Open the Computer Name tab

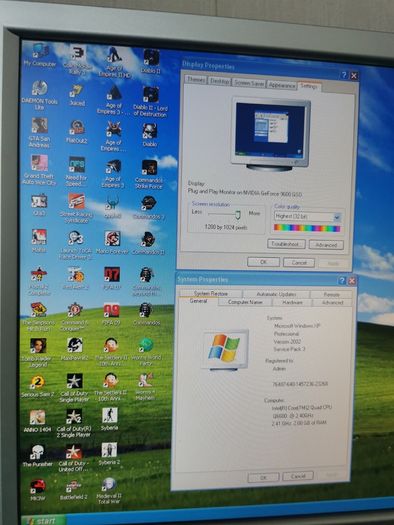[245, 302]
